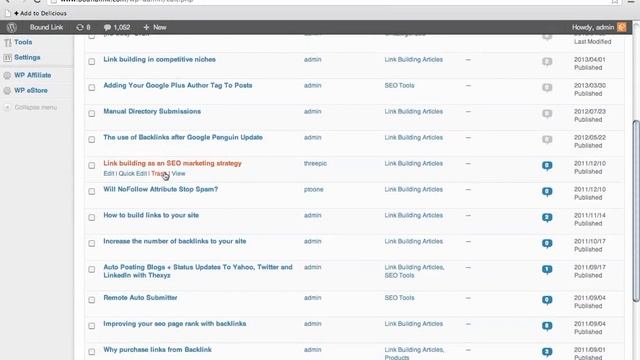
Task: Click comment count bubble for Why purchase links post
Action: point(547,352)
